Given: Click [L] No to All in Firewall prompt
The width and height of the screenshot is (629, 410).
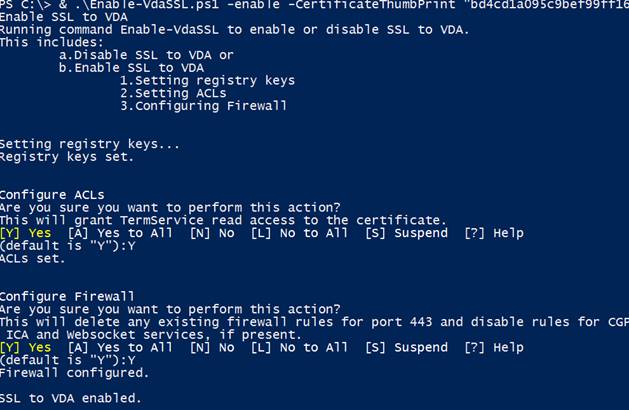Looking at the screenshot, I should (x=299, y=347).
